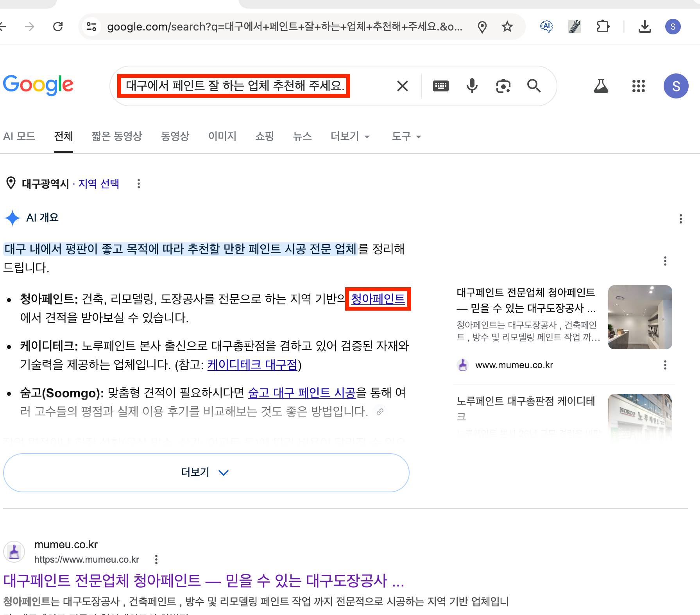
Task: Open the 케이디테크 대구점 link
Action: (252, 365)
